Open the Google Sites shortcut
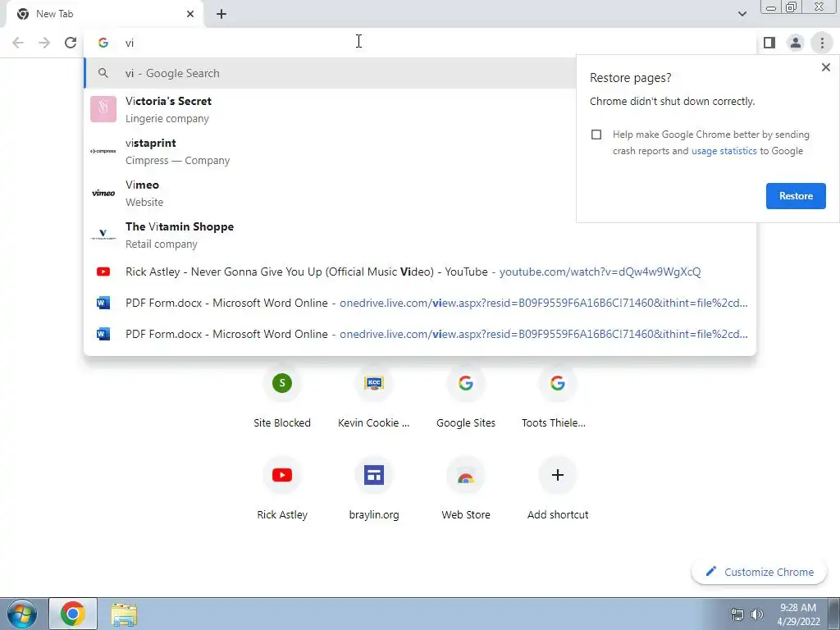Image resolution: width=840 pixels, height=630 pixels. click(466, 398)
